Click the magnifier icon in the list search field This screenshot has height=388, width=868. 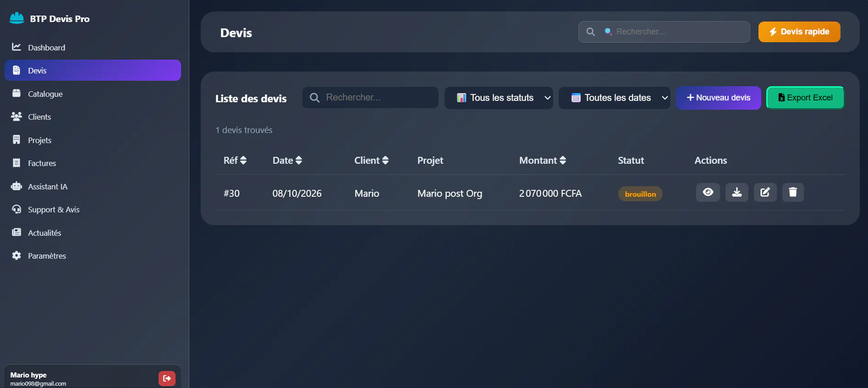tap(314, 98)
